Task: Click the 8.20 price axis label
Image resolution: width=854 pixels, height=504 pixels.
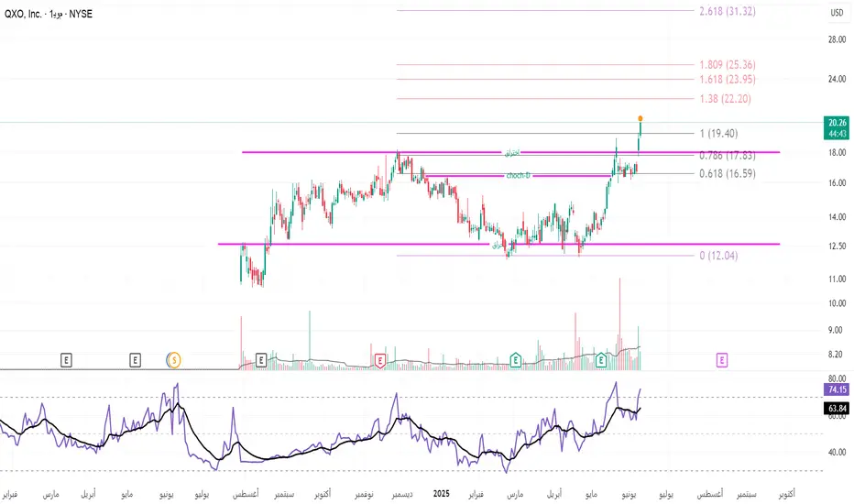Action: point(837,355)
